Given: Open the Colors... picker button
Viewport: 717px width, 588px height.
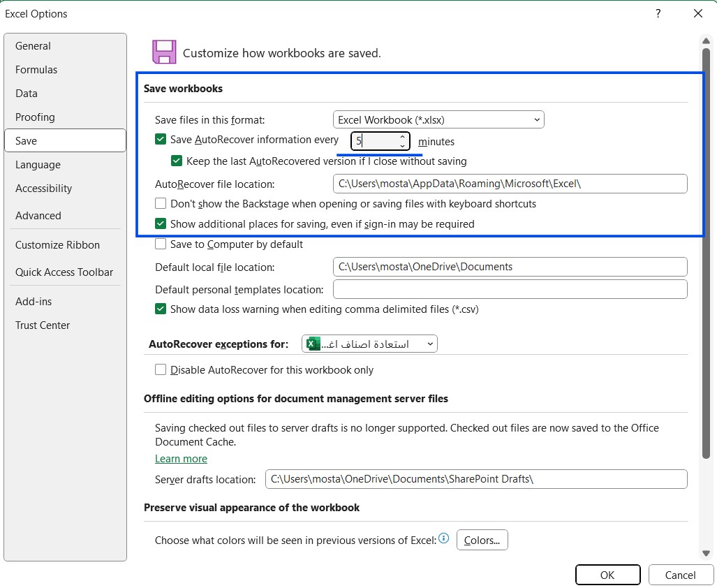Looking at the screenshot, I should coord(482,540).
